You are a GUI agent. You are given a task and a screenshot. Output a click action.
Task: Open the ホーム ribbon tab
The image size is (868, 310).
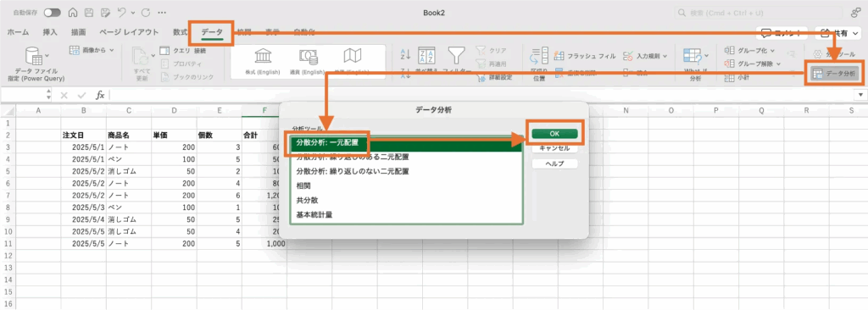tap(19, 32)
